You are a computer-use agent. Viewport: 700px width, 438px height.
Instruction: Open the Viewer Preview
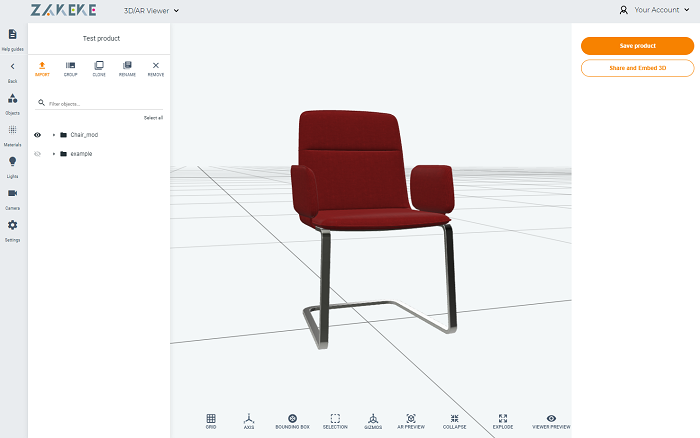point(551,418)
